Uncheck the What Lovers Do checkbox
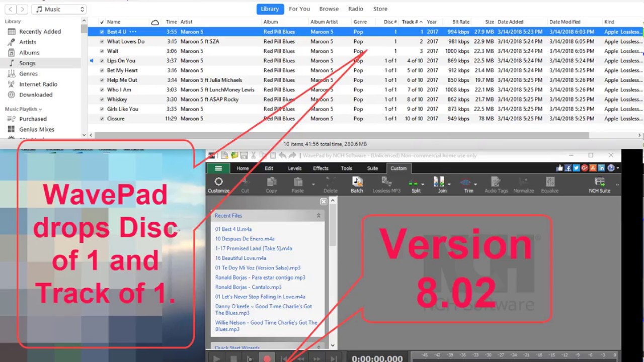Screen dimensions: 644x362 102,41
